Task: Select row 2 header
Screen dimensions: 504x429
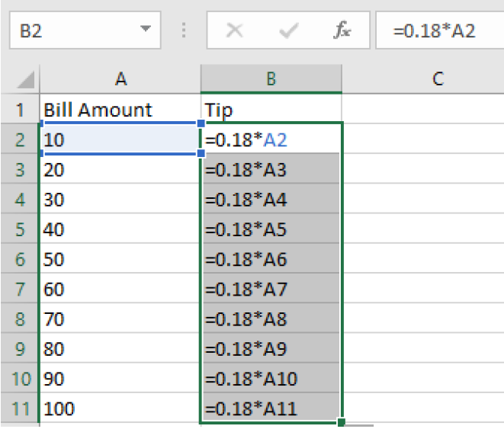Action: [20, 139]
